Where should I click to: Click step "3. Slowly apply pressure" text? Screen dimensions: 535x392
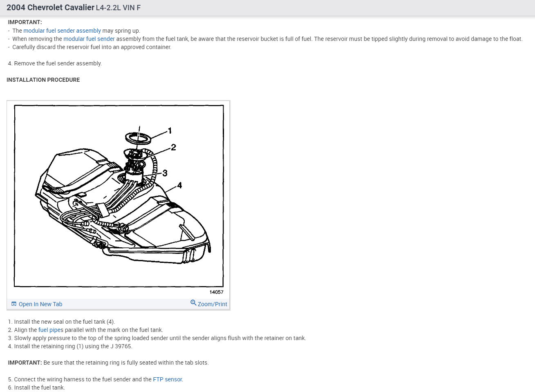click(x=157, y=338)
